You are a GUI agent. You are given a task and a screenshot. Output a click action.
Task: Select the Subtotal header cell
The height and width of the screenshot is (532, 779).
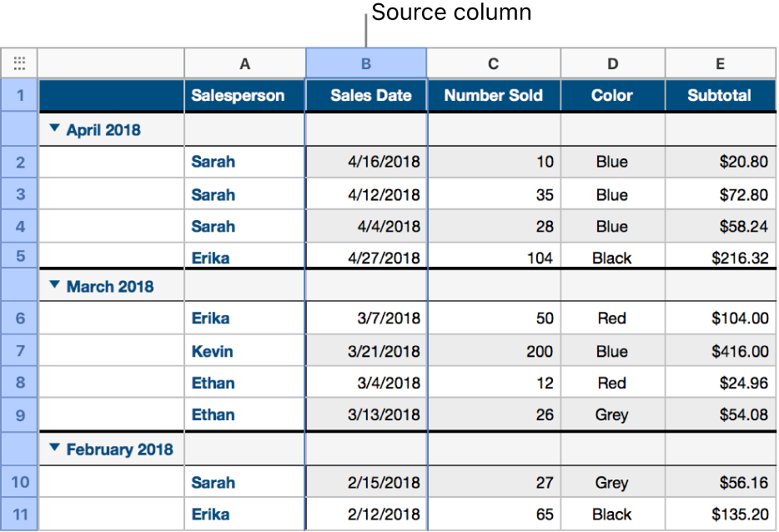click(x=720, y=95)
